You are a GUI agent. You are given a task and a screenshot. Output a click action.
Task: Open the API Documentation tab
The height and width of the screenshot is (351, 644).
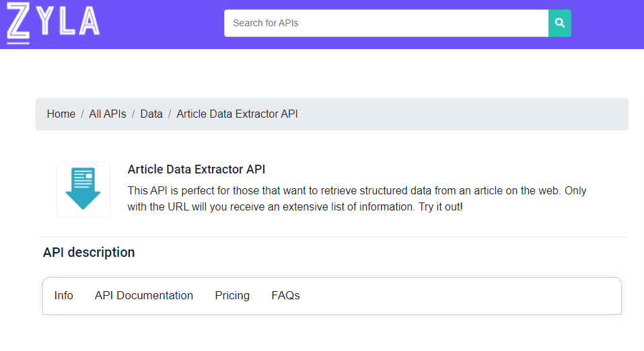(x=144, y=296)
